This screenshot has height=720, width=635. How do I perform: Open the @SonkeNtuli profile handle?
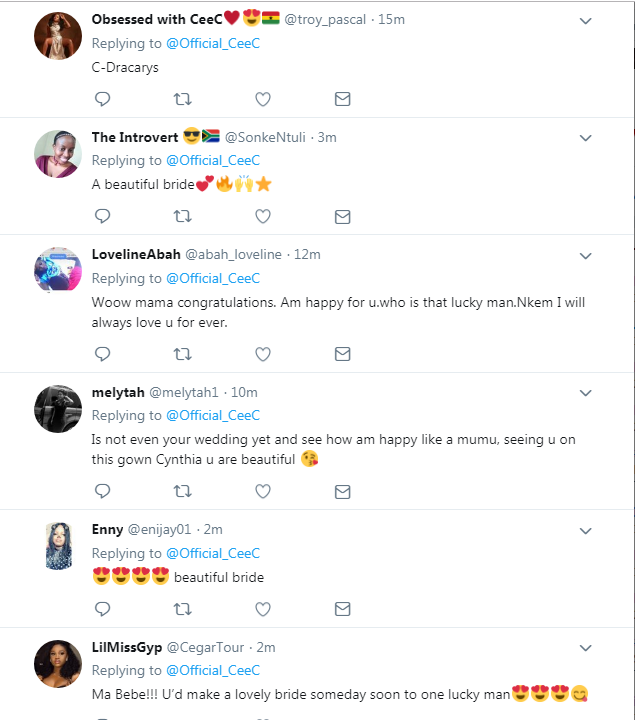click(267, 137)
